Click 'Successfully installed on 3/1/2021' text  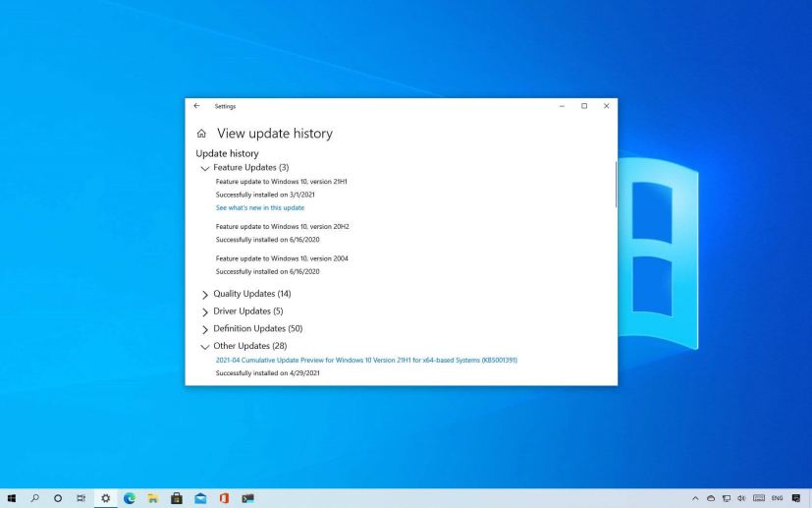tap(265, 195)
